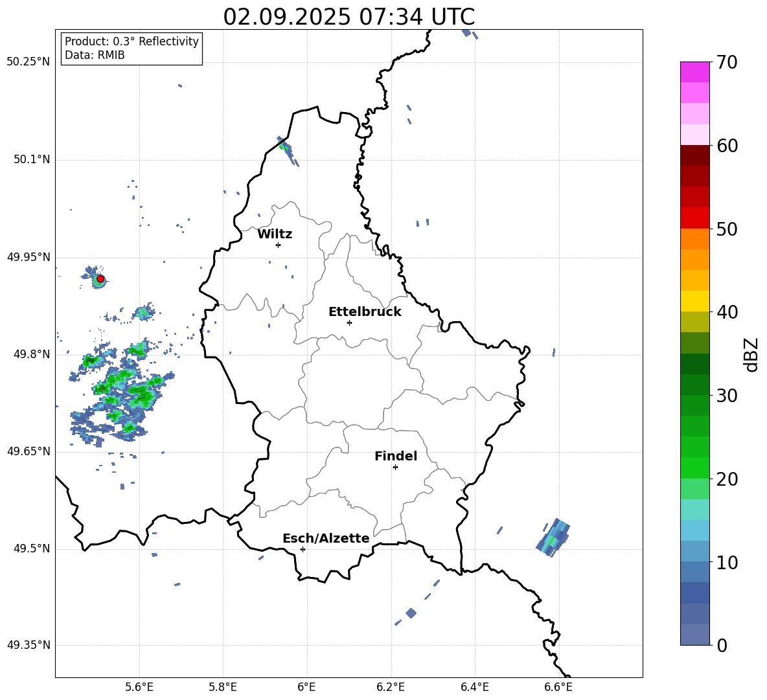767x700 pixels.
Task: Click the 5.6°E longitude tick label
Action: coord(139,688)
